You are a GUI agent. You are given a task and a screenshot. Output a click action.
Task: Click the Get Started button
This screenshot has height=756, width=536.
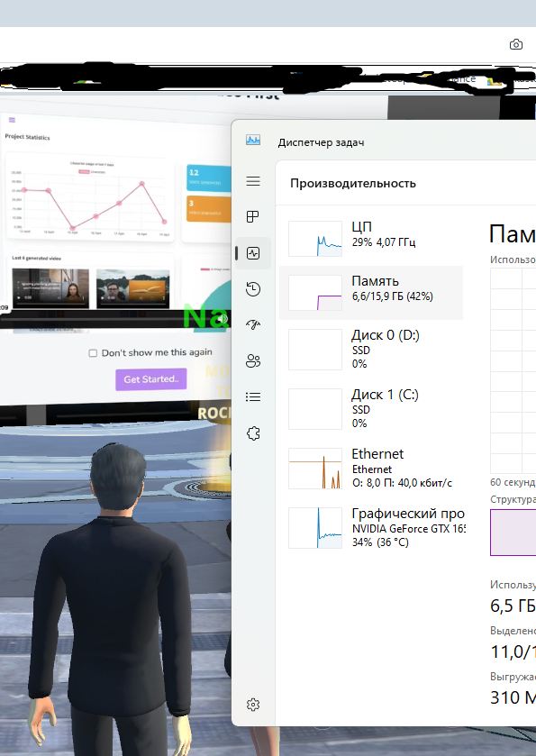pyautogui.click(x=150, y=379)
